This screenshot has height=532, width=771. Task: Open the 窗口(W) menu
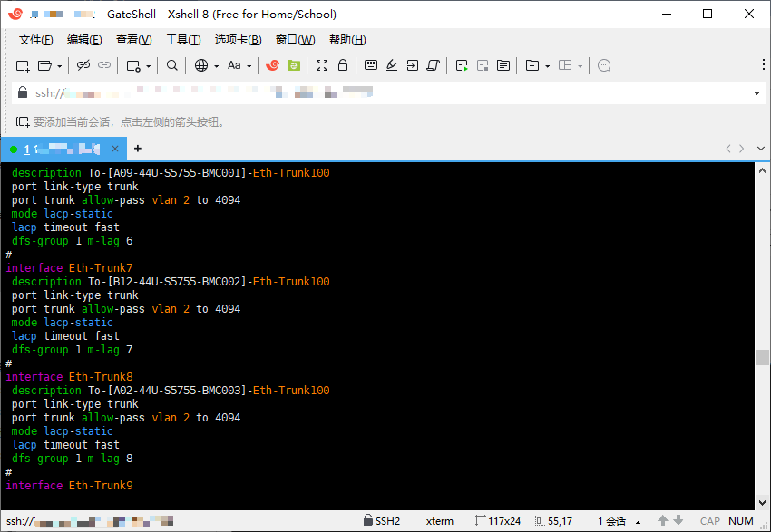click(295, 40)
